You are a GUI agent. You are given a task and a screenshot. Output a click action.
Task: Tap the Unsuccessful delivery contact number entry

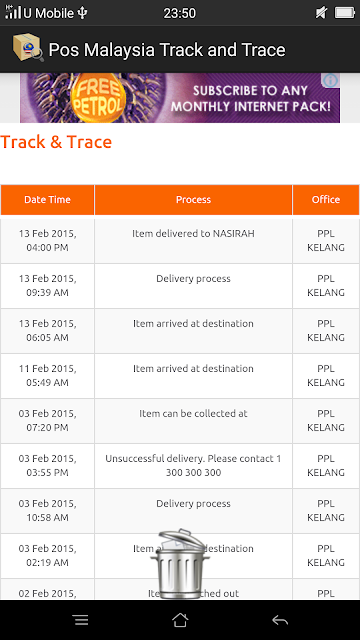(193, 466)
